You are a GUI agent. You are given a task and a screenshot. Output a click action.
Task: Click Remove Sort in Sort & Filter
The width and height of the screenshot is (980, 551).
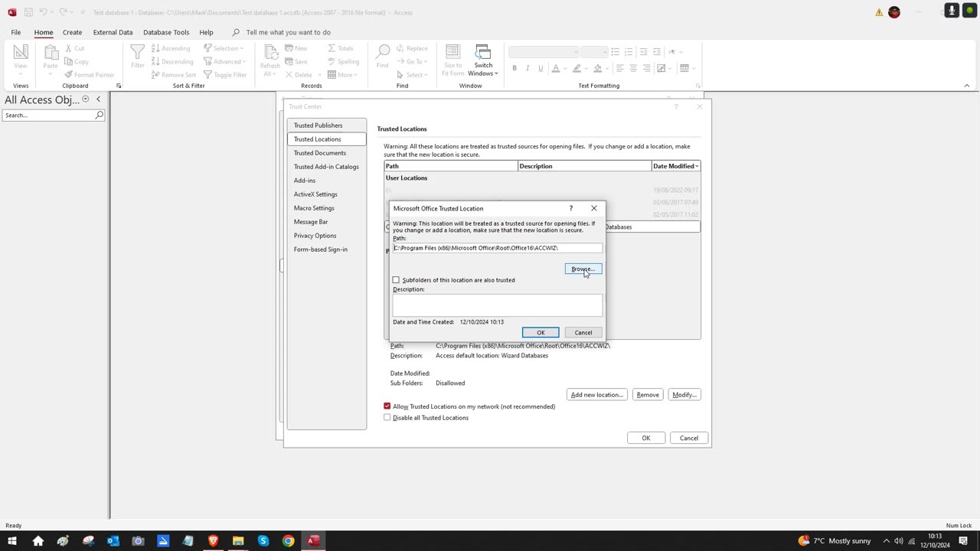click(174, 74)
